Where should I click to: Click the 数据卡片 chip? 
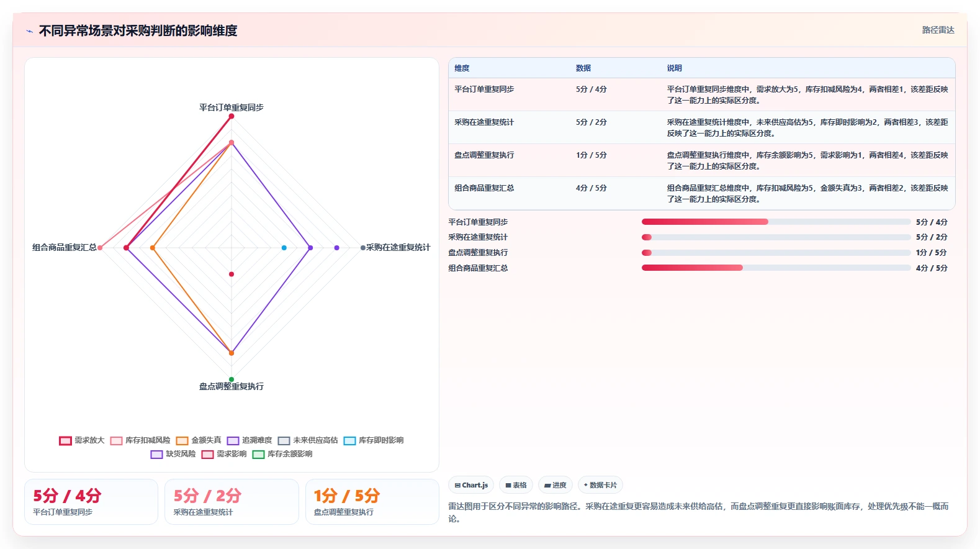600,485
